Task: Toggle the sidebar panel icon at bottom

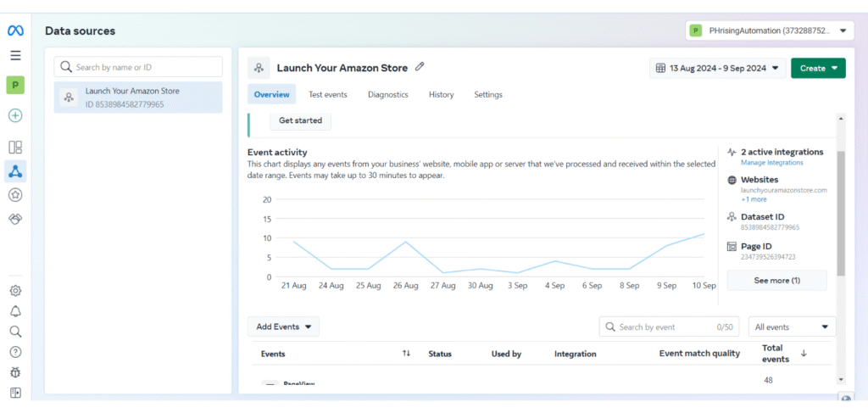Action: coord(15,393)
